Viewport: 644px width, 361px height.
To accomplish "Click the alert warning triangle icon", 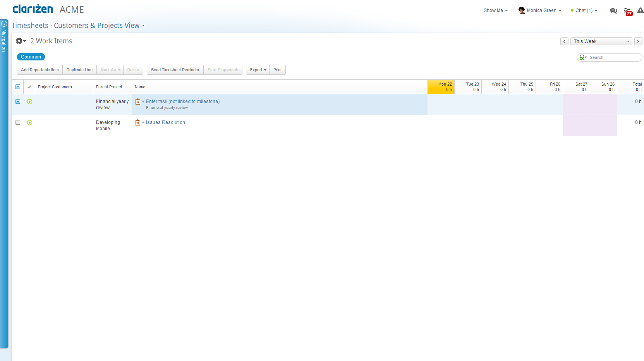I will point(640,10).
